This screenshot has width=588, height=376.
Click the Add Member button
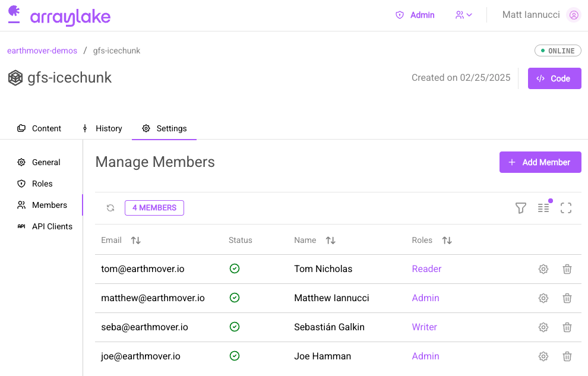tap(540, 162)
